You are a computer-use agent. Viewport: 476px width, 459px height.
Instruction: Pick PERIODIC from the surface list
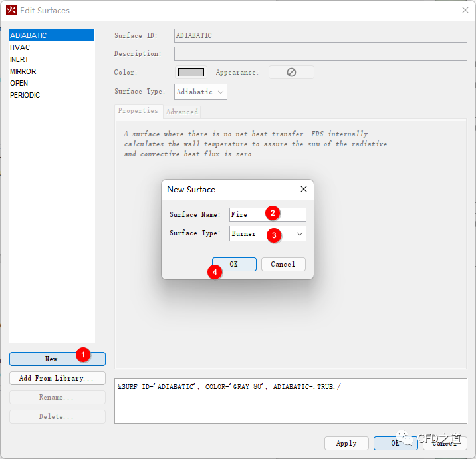click(x=25, y=95)
